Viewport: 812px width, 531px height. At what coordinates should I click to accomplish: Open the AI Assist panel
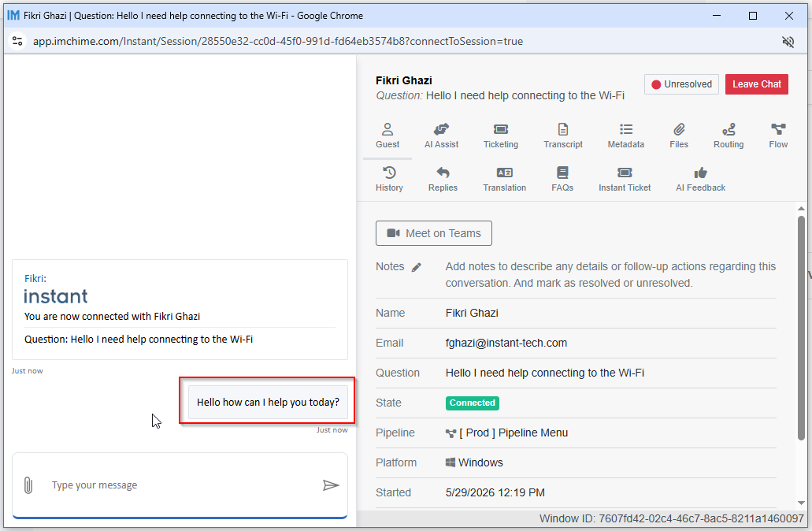441,136
